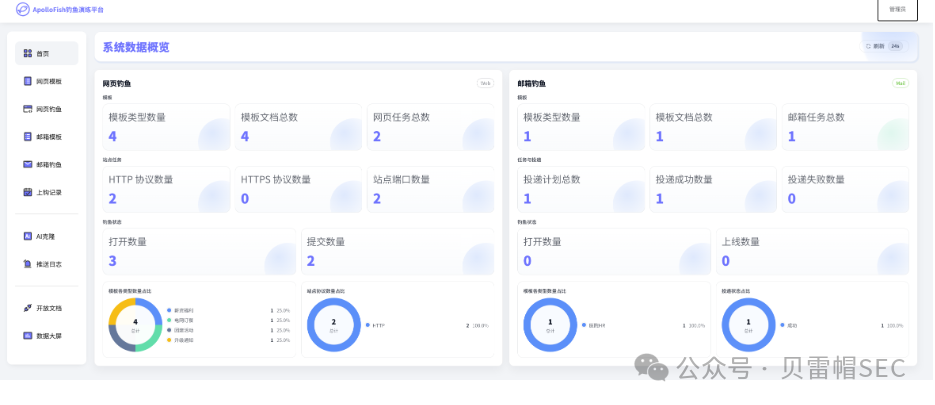
Task: Open the HTTPS 协议数量 card
Action: (x=298, y=189)
